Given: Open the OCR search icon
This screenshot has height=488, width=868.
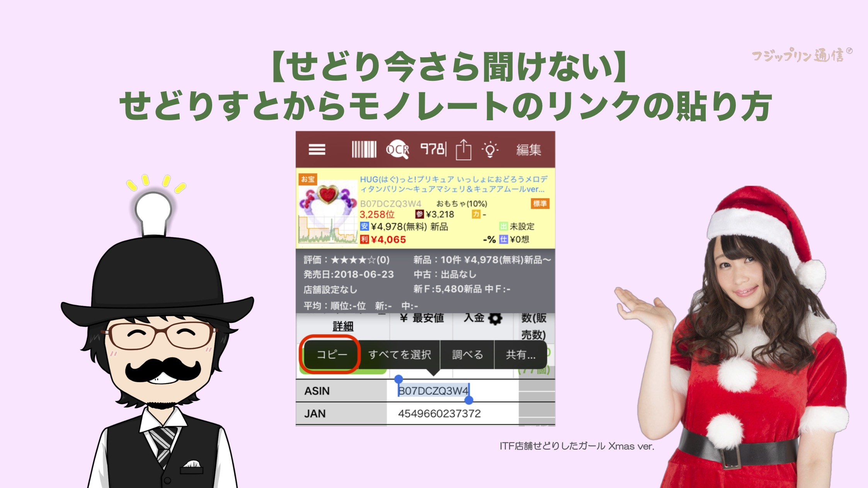Looking at the screenshot, I should coord(397,149).
